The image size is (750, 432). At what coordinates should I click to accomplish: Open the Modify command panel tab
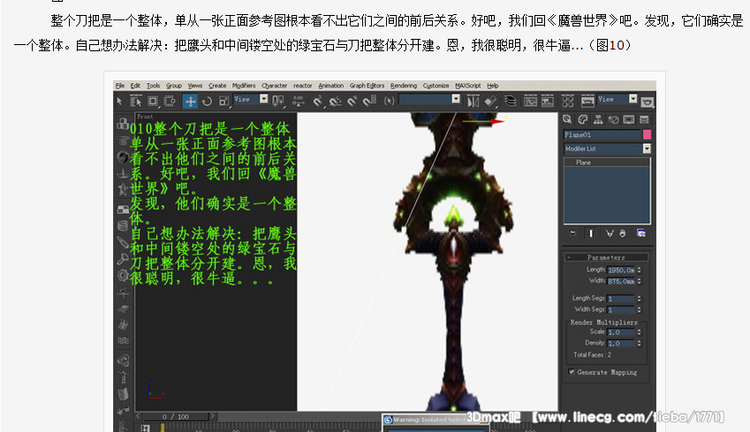(583, 120)
